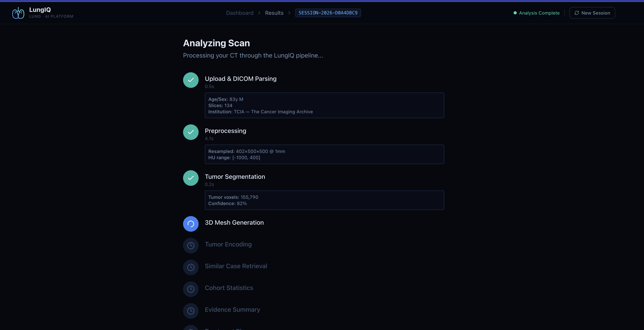Image resolution: width=644 pixels, height=330 pixels.
Task: Click the Preprocessing completed checkmark icon
Action: point(190,132)
